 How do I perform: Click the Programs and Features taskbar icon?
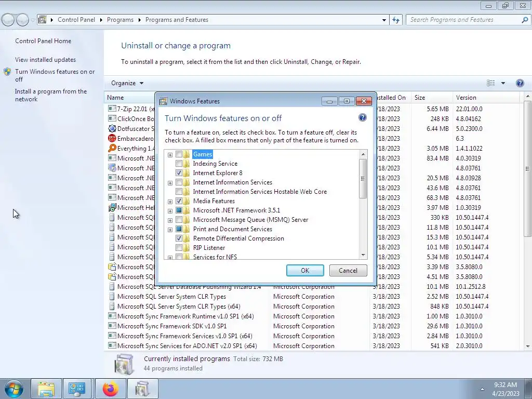pos(142,389)
